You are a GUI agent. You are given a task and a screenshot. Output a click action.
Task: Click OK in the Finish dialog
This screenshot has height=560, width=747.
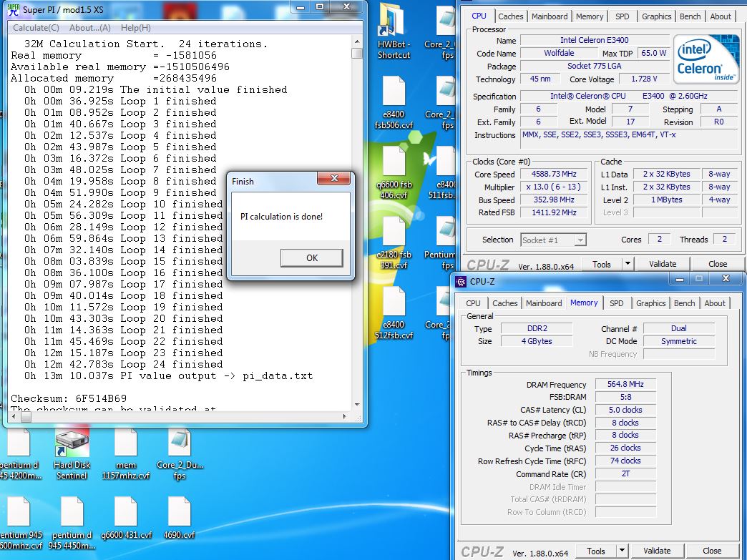(311, 257)
